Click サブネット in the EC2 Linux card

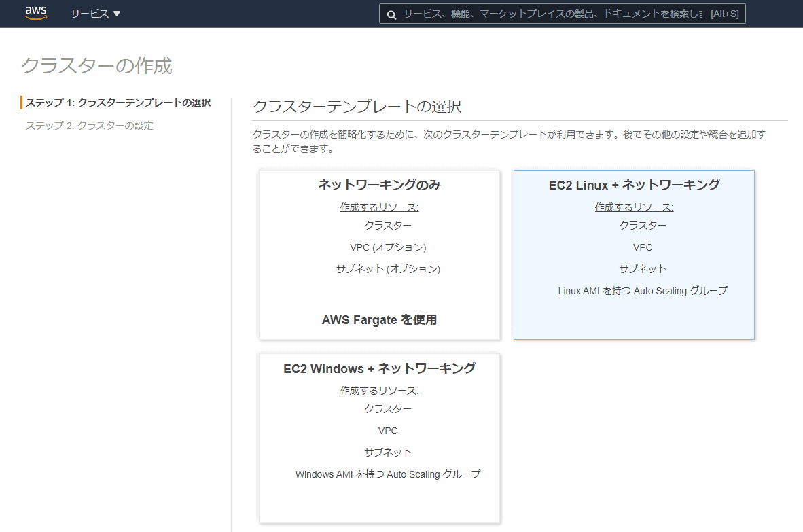click(643, 269)
